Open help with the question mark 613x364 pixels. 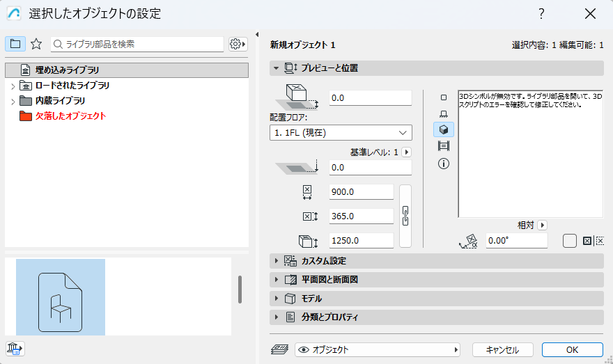[x=541, y=14]
